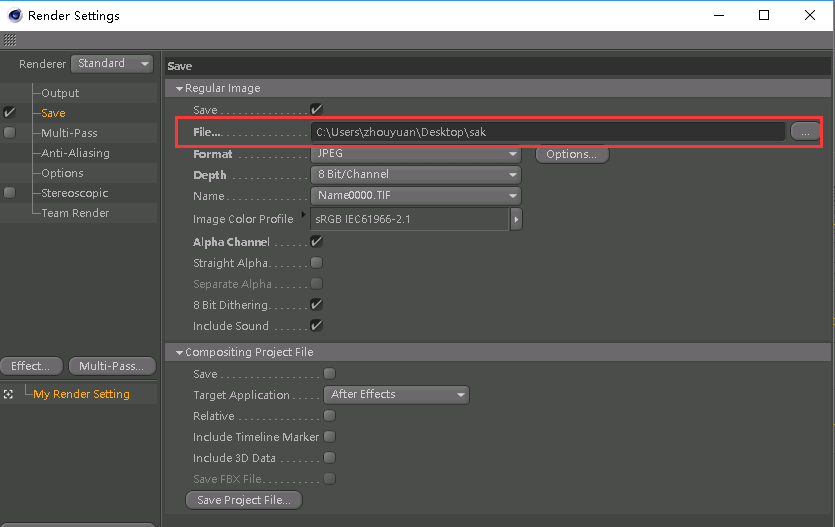Disable the Alpha Channel checkbox
The width and height of the screenshot is (835, 527).
pyautogui.click(x=316, y=242)
